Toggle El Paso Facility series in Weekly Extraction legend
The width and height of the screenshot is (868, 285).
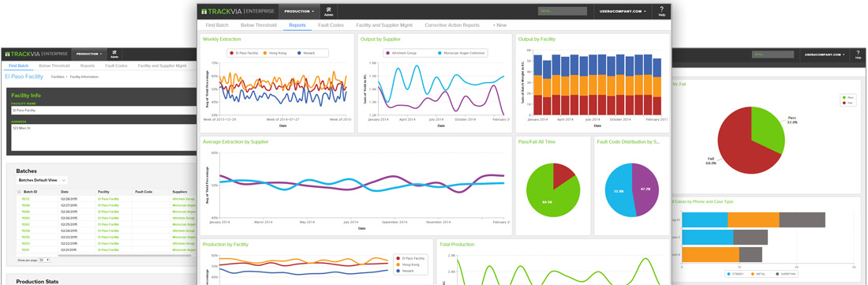pos(245,53)
